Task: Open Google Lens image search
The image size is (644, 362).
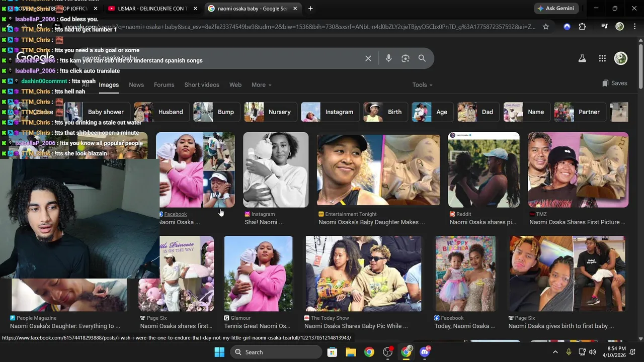Action: [406, 58]
